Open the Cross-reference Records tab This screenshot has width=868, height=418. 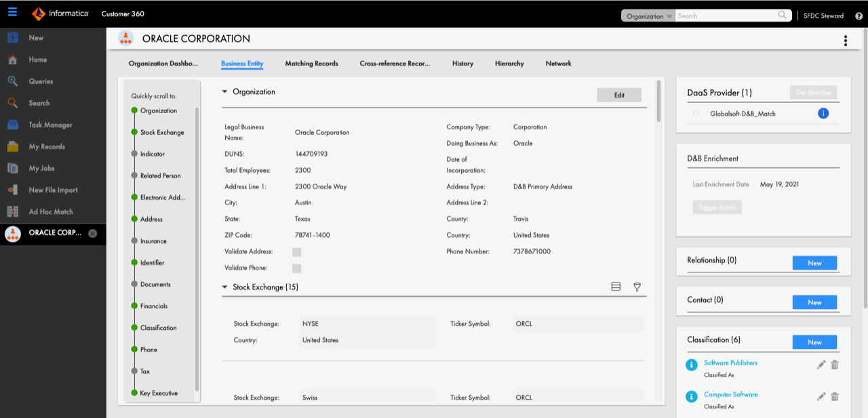[395, 64]
